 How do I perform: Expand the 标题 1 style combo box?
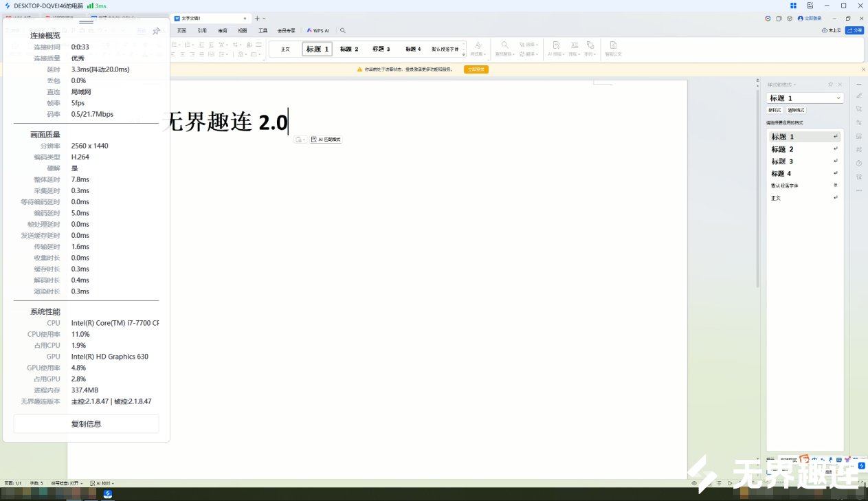pyautogui.click(x=838, y=98)
